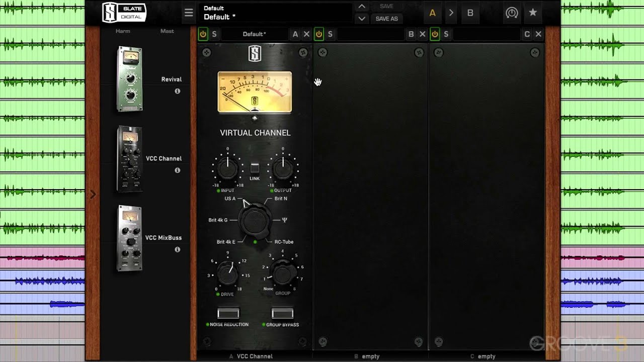
Task: Open the slot C preset dropdown
Action: tap(487, 34)
